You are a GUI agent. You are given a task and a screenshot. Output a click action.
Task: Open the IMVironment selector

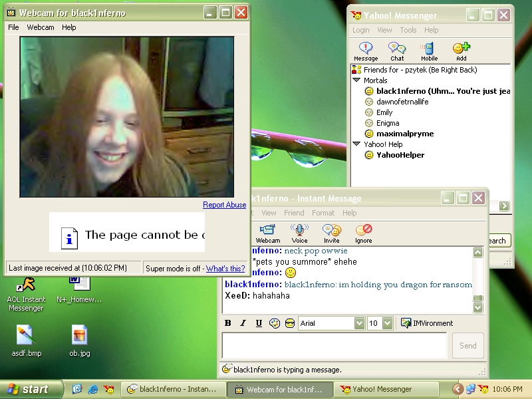(427, 323)
